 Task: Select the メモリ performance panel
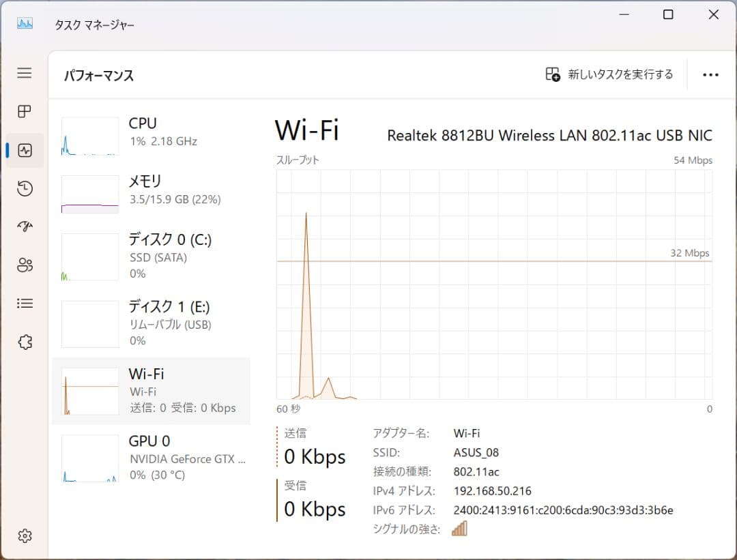(x=150, y=190)
